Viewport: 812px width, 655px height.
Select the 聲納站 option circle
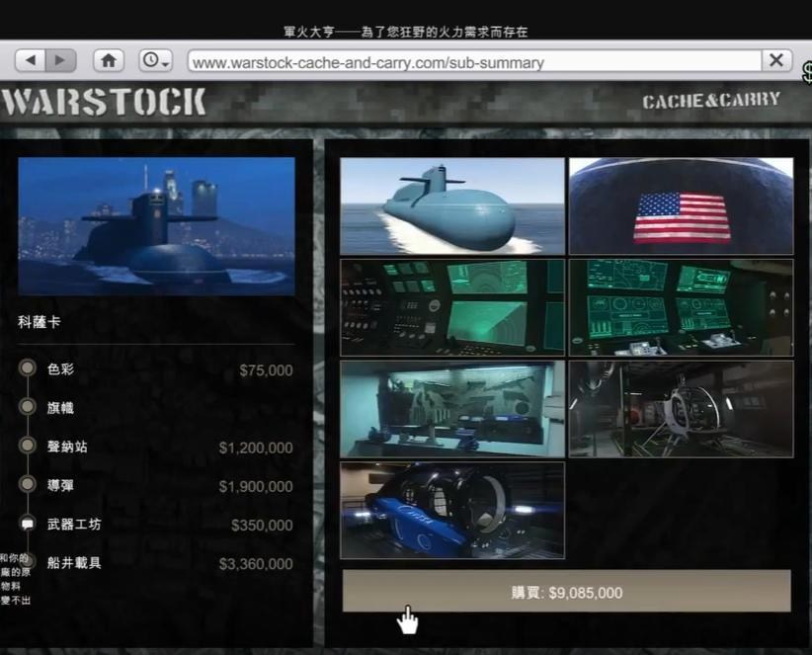(x=28, y=446)
